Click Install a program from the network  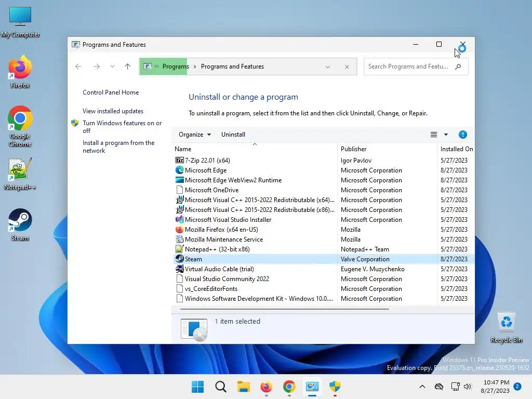tap(118, 147)
